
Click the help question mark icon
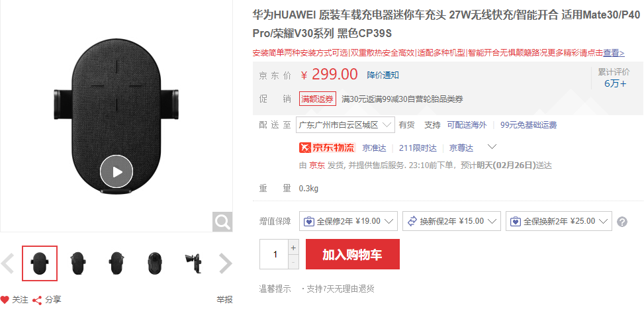pyautogui.click(x=622, y=222)
